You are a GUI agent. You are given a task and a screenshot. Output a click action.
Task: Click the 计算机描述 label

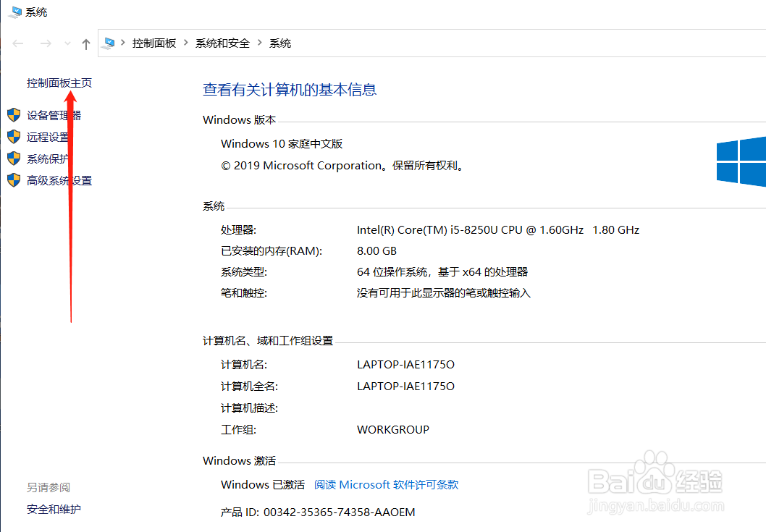tap(249, 408)
